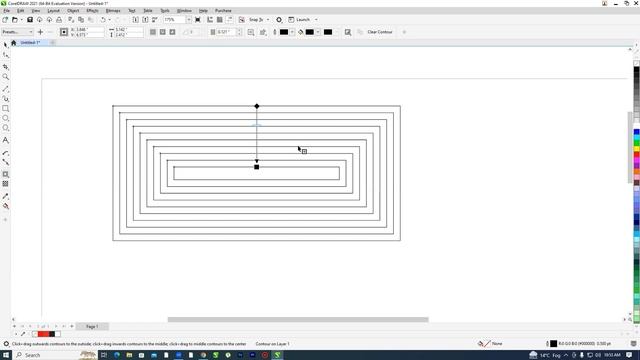The image size is (640, 360).
Task: Open the Effects menu
Action: click(93, 11)
